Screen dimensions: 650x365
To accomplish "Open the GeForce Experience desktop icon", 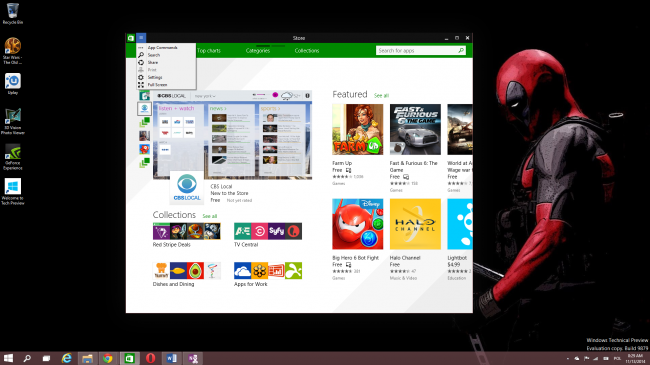I will (x=13, y=157).
